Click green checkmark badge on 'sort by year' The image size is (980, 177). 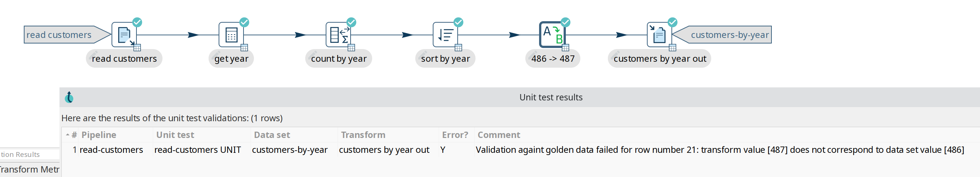pyautogui.click(x=458, y=22)
